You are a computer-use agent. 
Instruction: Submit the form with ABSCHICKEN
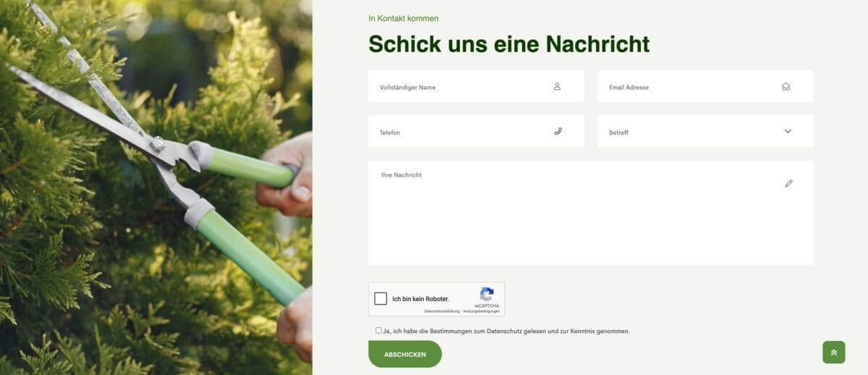pyautogui.click(x=405, y=354)
